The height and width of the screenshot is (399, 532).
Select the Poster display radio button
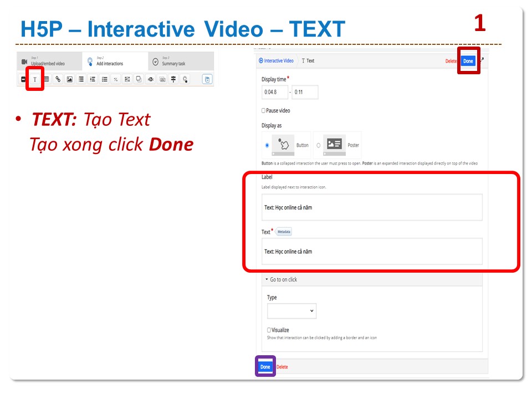click(x=318, y=145)
